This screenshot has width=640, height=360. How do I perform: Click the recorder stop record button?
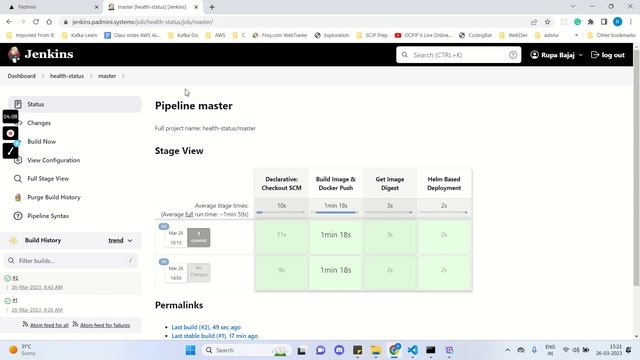[x=11, y=133]
